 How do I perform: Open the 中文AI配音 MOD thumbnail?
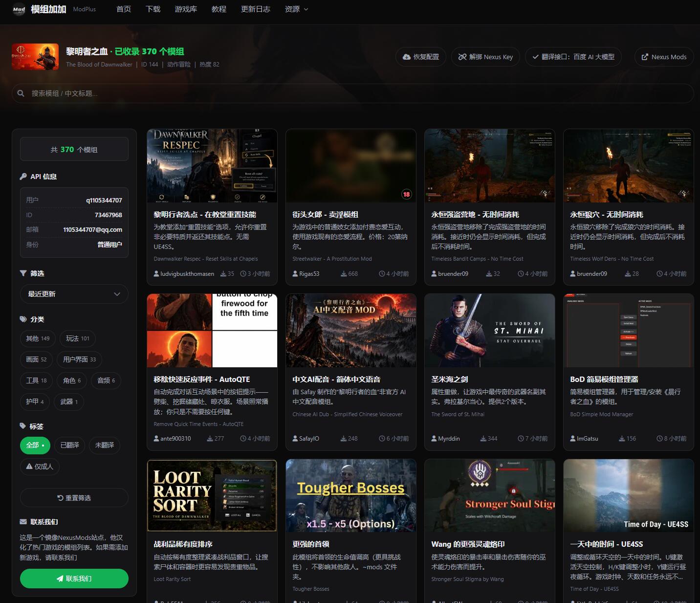tap(351, 331)
